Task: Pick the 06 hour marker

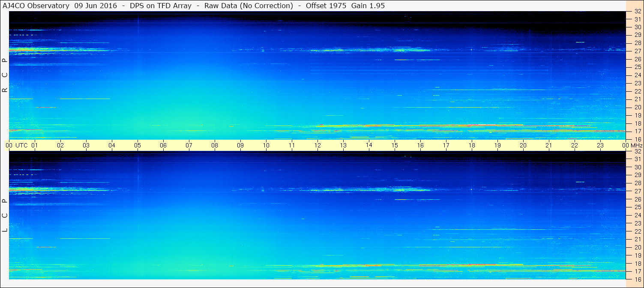Action: click(163, 145)
